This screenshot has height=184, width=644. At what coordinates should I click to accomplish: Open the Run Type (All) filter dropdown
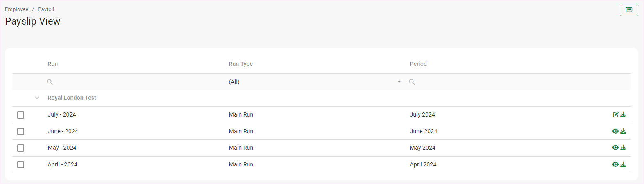click(314, 82)
